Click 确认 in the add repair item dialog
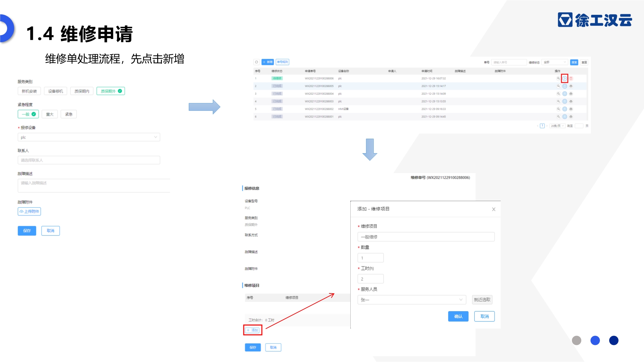The image size is (644, 362). [x=458, y=317]
